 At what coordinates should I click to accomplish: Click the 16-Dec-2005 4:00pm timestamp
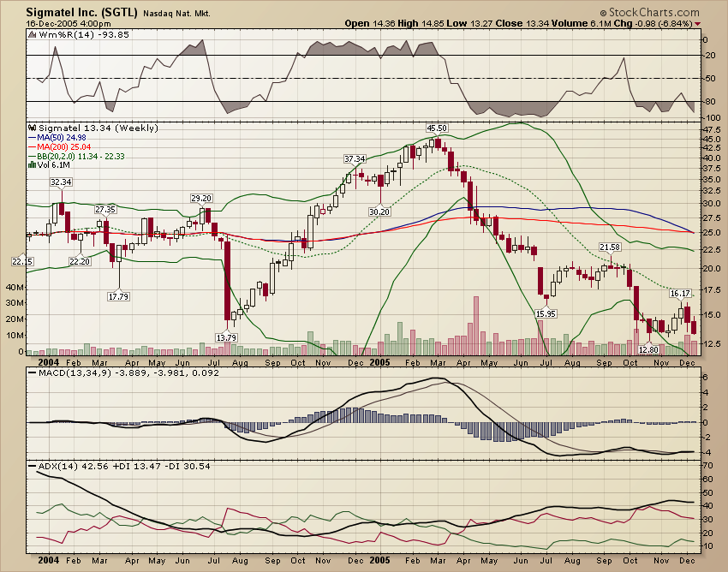click(x=69, y=24)
